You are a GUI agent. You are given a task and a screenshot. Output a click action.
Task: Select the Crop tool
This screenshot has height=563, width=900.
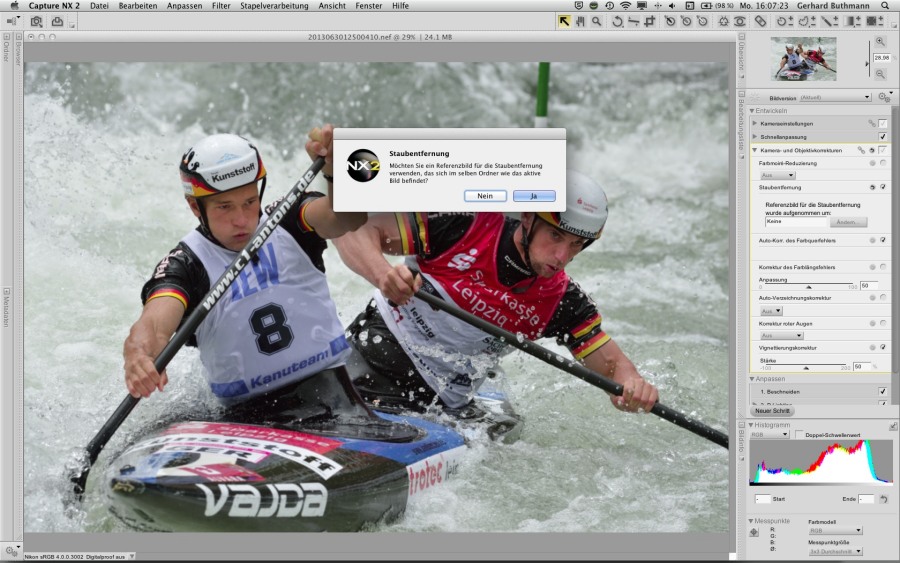(650, 22)
